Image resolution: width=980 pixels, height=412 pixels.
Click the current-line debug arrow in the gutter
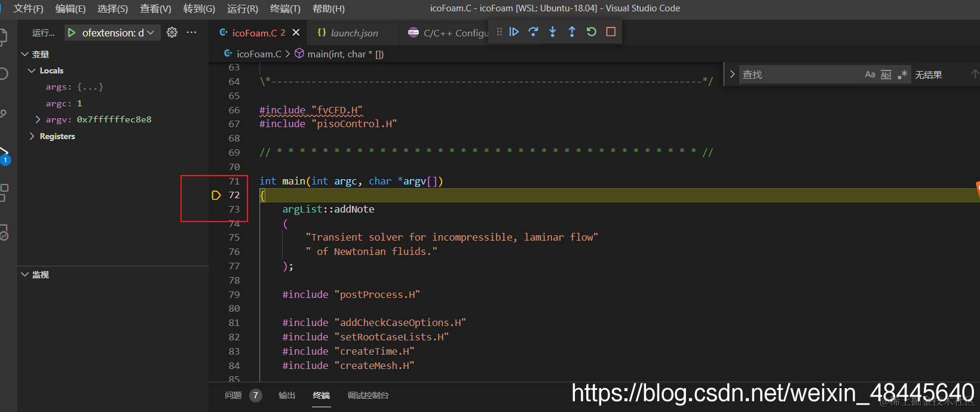tap(216, 195)
